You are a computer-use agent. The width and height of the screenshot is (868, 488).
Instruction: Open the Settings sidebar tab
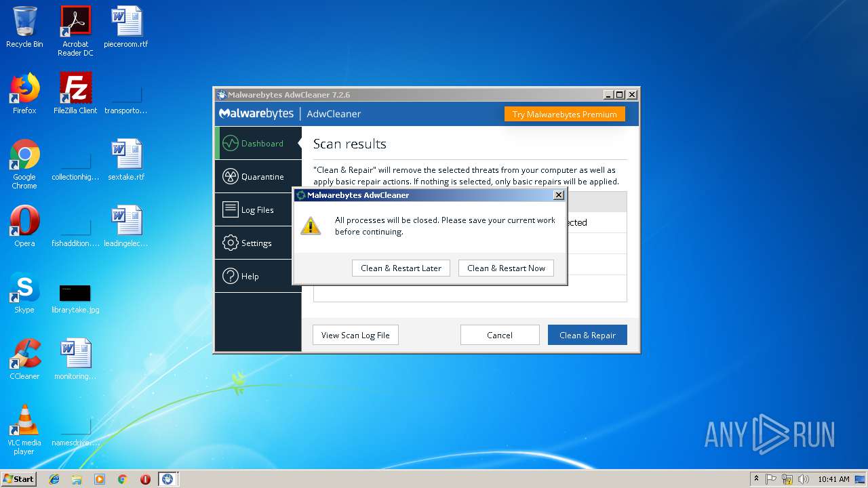pyautogui.click(x=258, y=243)
